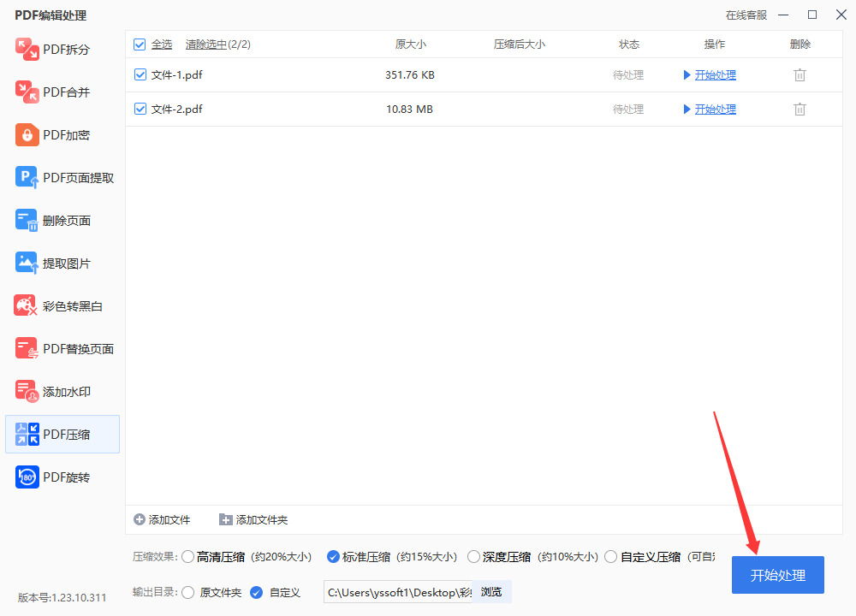Select the 彩色转黑白 palette icon
The width and height of the screenshot is (856, 616).
pos(26,305)
